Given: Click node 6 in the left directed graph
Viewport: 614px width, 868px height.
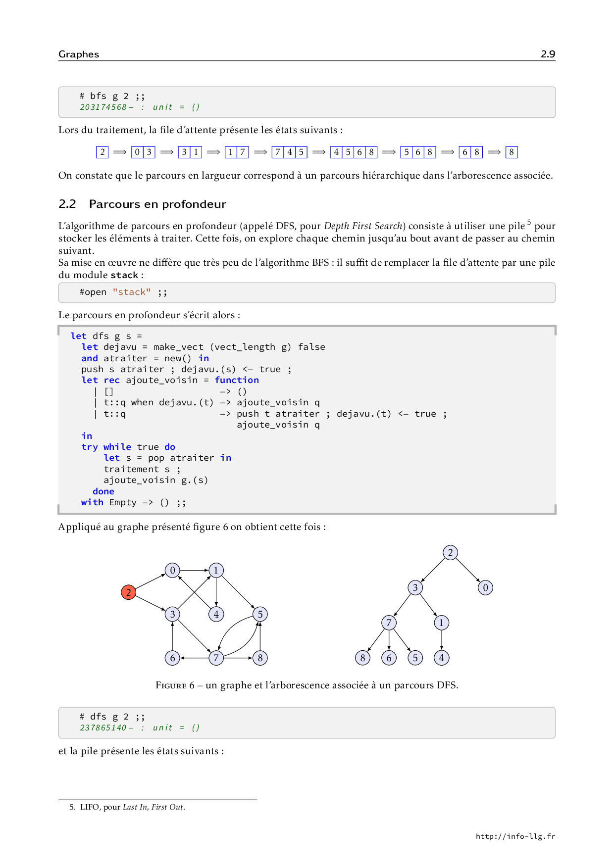Looking at the screenshot, I should (172, 658).
